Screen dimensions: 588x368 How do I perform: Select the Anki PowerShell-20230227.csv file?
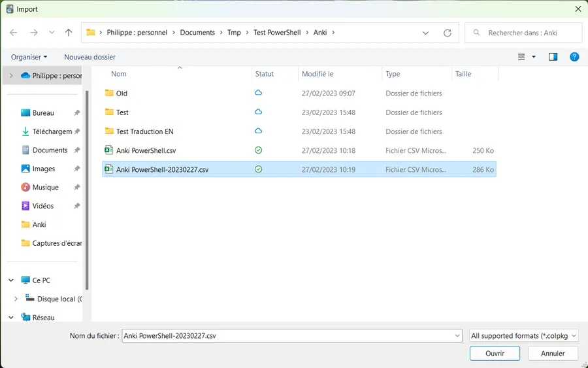(299, 169)
